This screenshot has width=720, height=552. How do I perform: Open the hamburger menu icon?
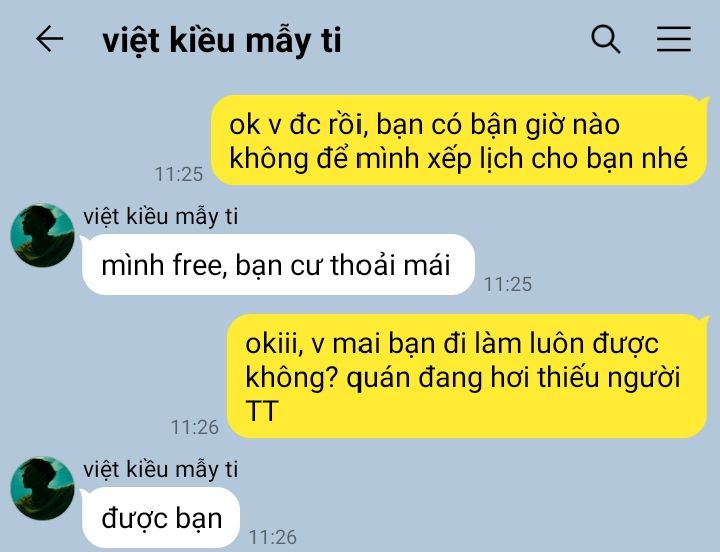674,39
